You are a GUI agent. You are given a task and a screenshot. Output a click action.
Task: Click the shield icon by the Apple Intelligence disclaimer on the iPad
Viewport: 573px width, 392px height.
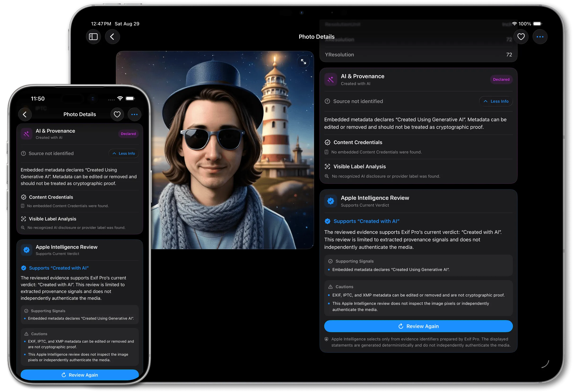[326, 339]
